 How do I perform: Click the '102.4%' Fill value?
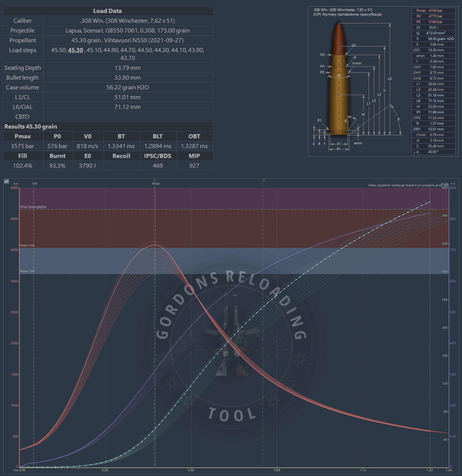pos(23,166)
